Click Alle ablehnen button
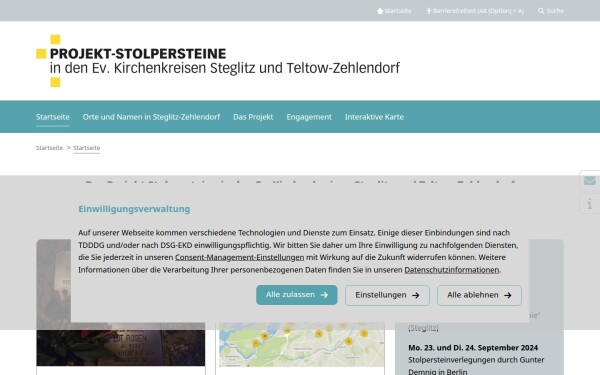Screen dimensions: 600x375 point(479,295)
